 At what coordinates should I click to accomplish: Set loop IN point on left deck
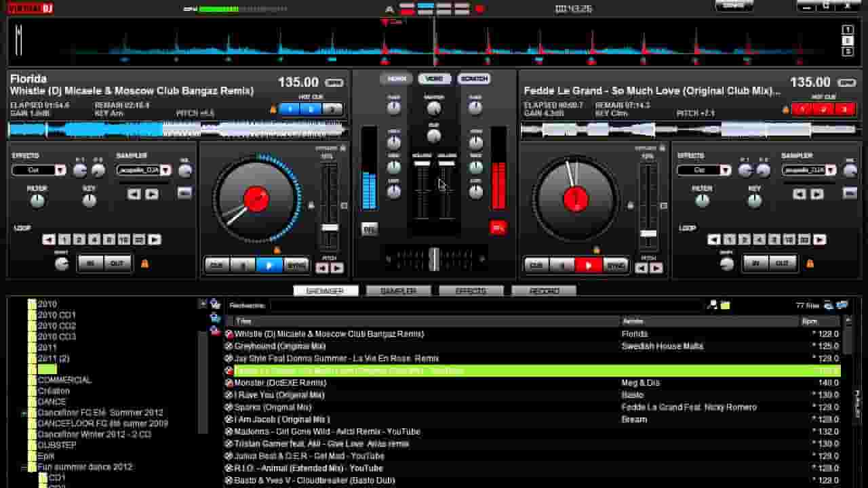(x=91, y=264)
